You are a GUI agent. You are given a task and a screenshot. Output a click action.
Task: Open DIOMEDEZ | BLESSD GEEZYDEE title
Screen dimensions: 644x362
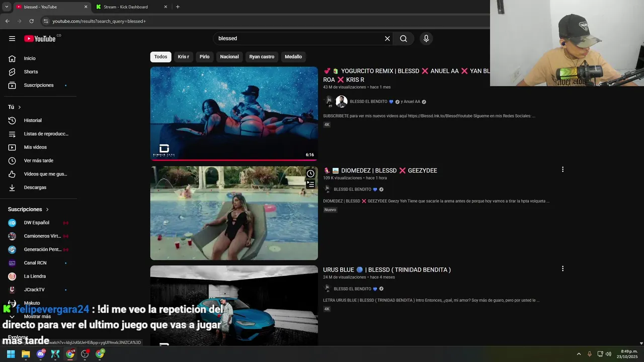[380, 170]
